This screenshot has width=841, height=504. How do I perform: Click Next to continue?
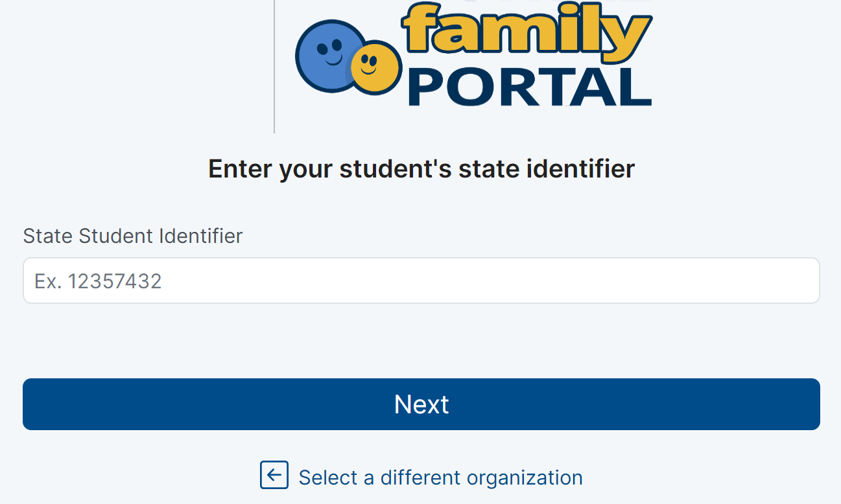click(x=421, y=404)
